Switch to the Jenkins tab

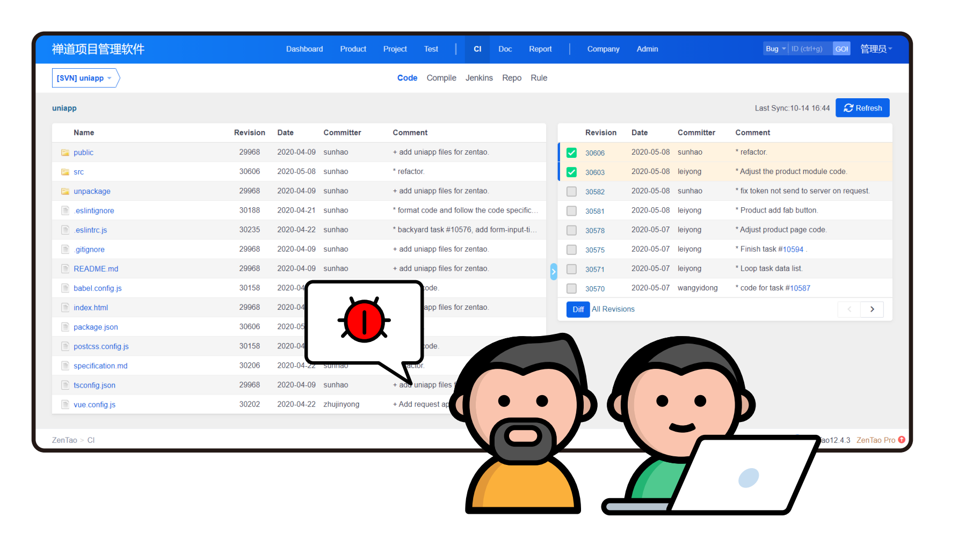pos(478,78)
